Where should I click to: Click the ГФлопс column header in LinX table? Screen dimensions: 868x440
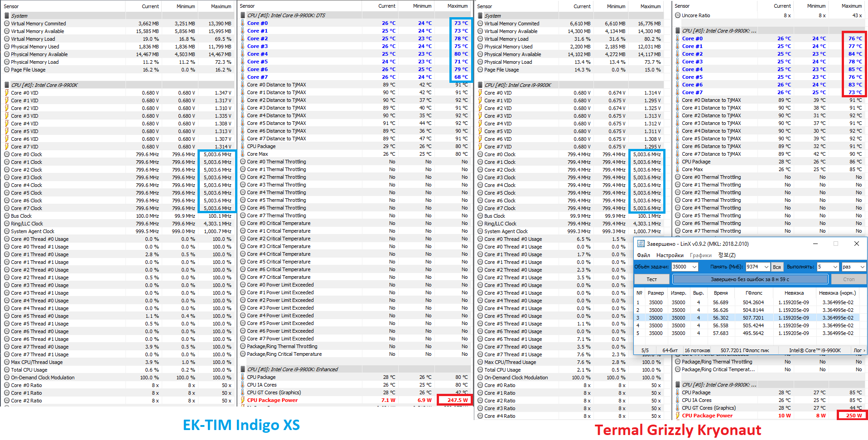point(753,293)
